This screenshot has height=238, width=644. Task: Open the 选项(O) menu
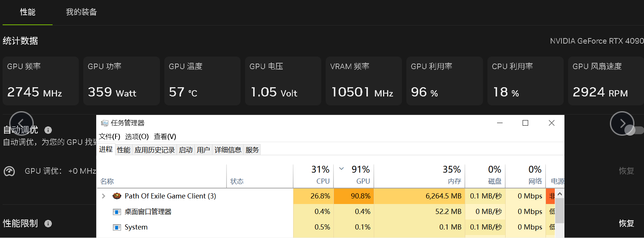[137, 137]
